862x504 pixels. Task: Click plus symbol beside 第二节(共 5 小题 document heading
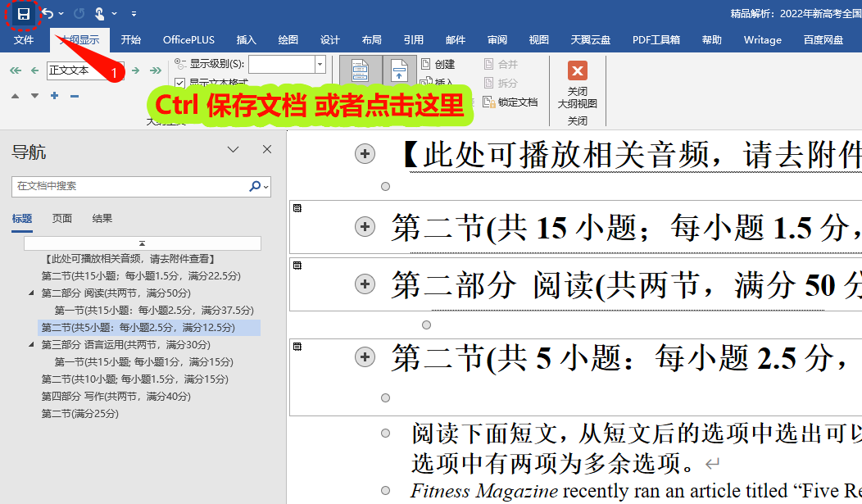pos(365,357)
